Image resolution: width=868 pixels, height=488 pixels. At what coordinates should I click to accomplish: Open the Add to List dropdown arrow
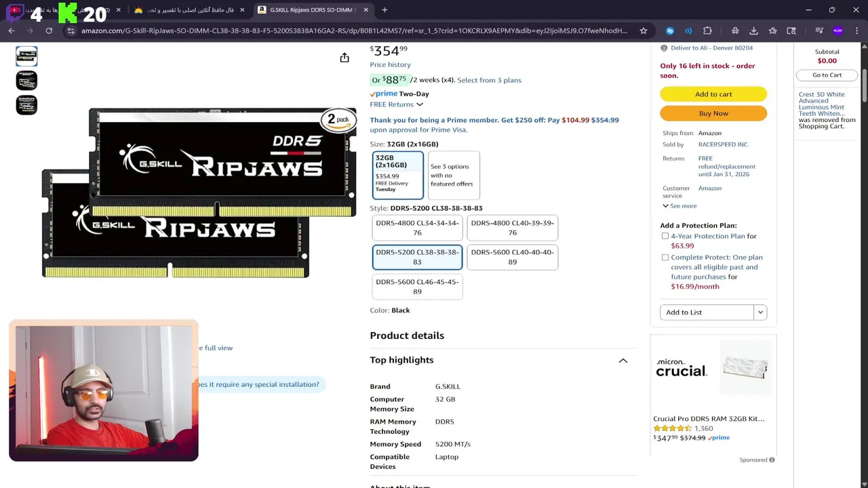pos(760,312)
